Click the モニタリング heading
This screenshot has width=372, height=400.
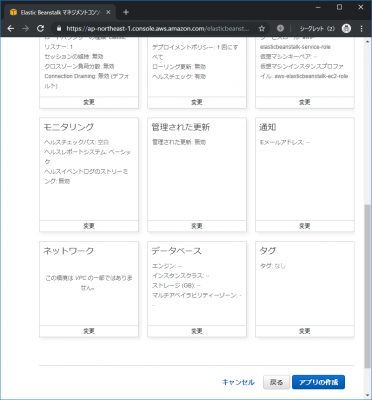pyautogui.click(x=69, y=127)
